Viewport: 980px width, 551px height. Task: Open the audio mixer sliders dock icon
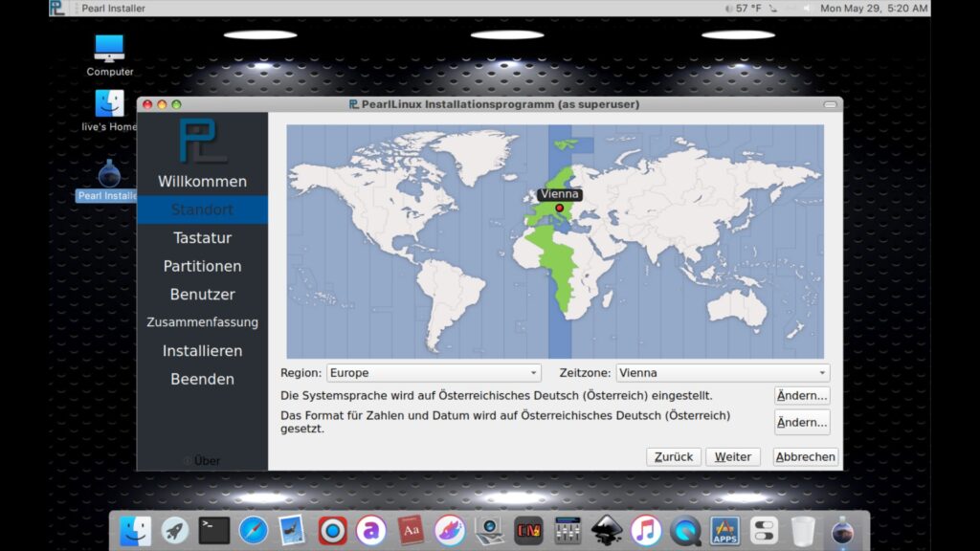(568, 531)
